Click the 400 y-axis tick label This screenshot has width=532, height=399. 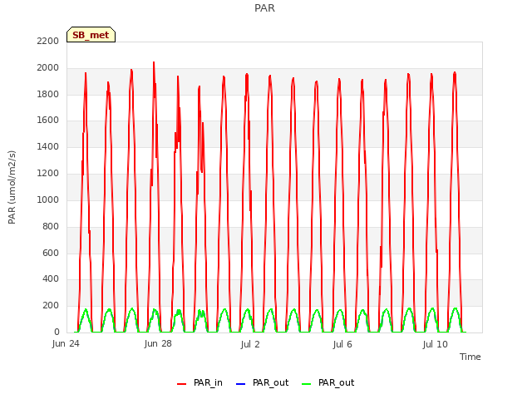[x=51, y=279]
